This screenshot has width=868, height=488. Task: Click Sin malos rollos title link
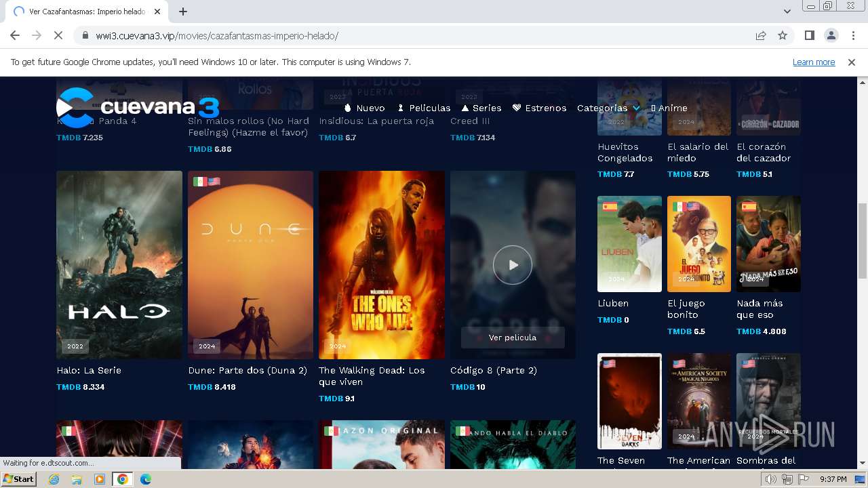pyautogui.click(x=248, y=127)
